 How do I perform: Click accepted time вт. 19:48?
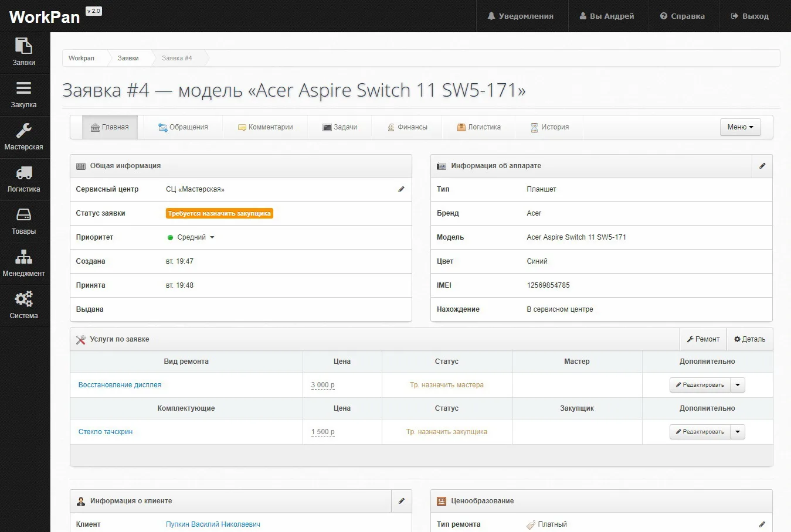(179, 285)
